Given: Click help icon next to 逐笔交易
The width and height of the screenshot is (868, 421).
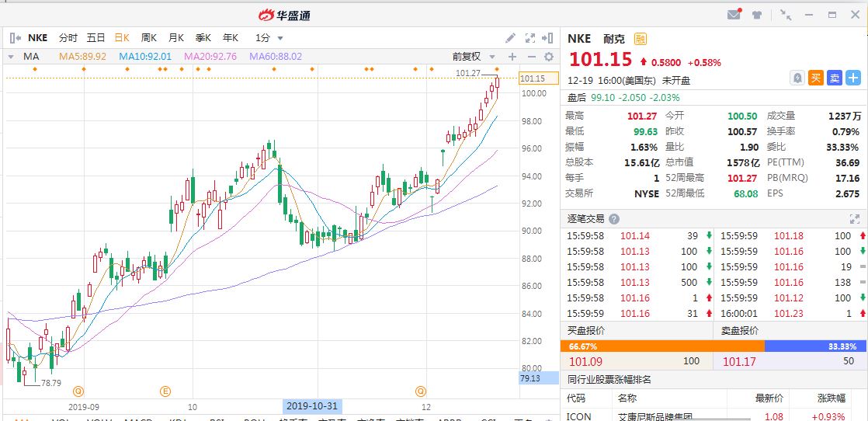Looking at the screenshot, I should coord(614,219).
